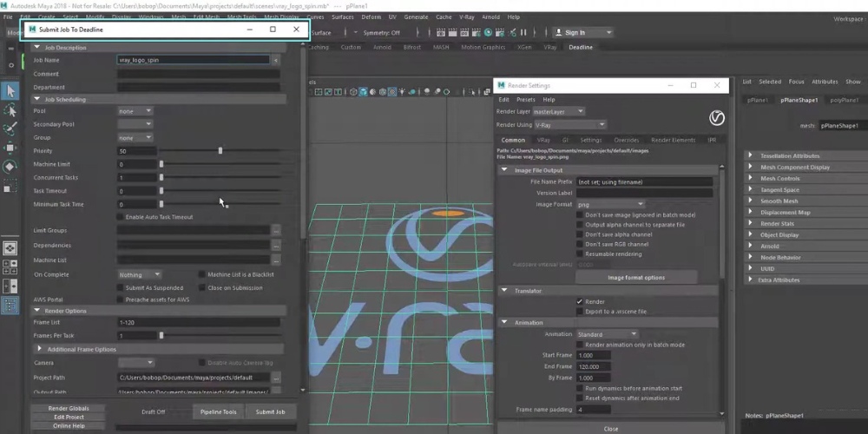Click the browse button beside Limit Groups
Screen dimensions: 868x434
pos(276,231)
